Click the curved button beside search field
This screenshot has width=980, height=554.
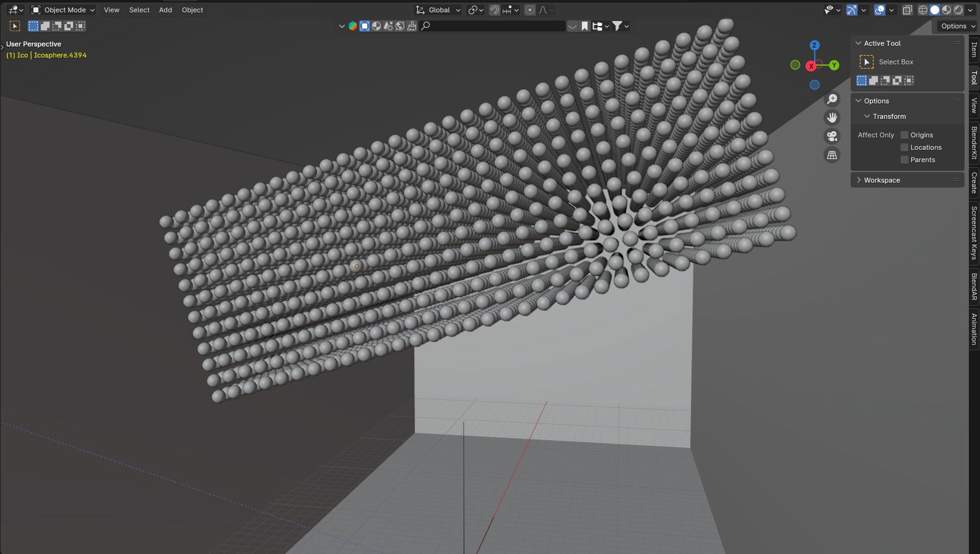coord(573,26)
